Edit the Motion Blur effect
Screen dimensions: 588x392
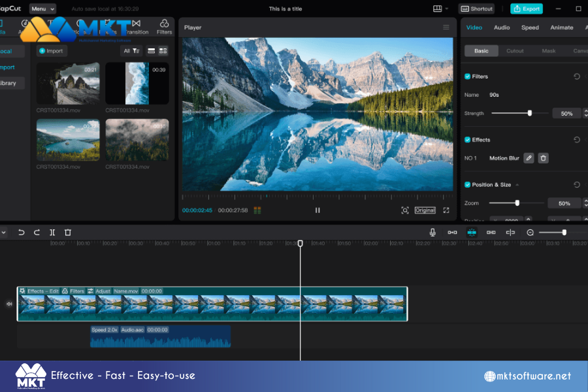(529, 158)
